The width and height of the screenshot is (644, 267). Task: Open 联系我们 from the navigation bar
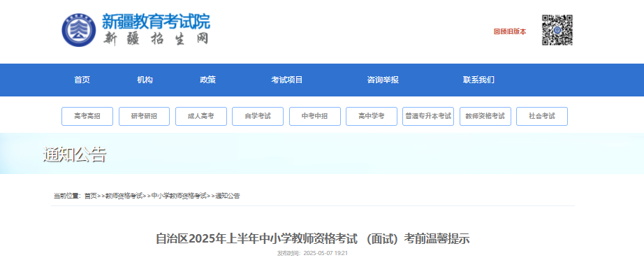[x=478, y=80]
